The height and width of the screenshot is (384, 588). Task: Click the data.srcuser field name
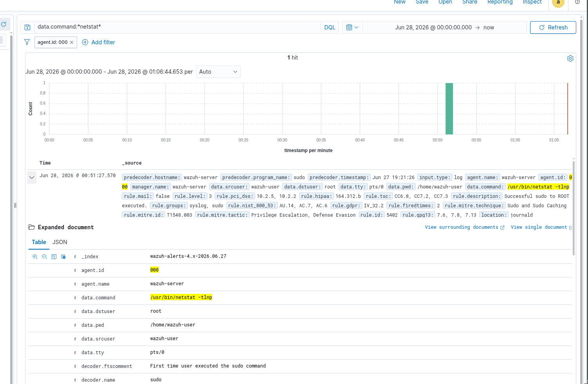[98, 339]
